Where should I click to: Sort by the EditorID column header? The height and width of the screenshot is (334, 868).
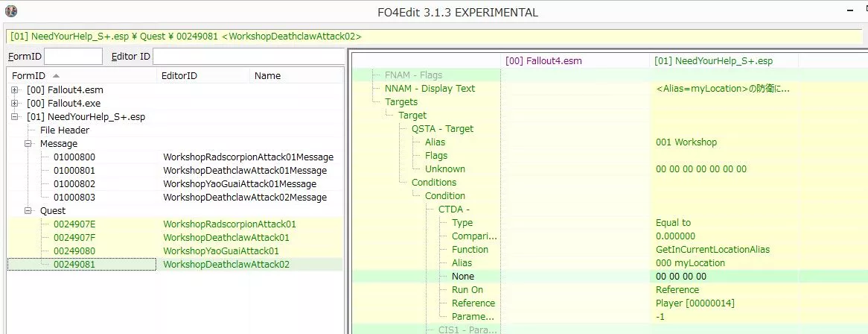(179, 75)
